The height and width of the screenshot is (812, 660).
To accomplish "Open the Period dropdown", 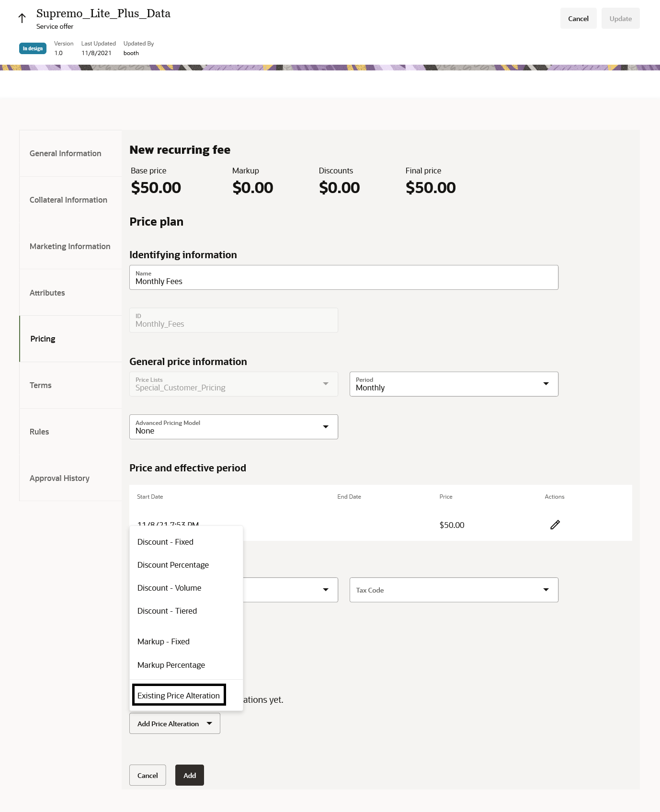I will tap(454, 384).
